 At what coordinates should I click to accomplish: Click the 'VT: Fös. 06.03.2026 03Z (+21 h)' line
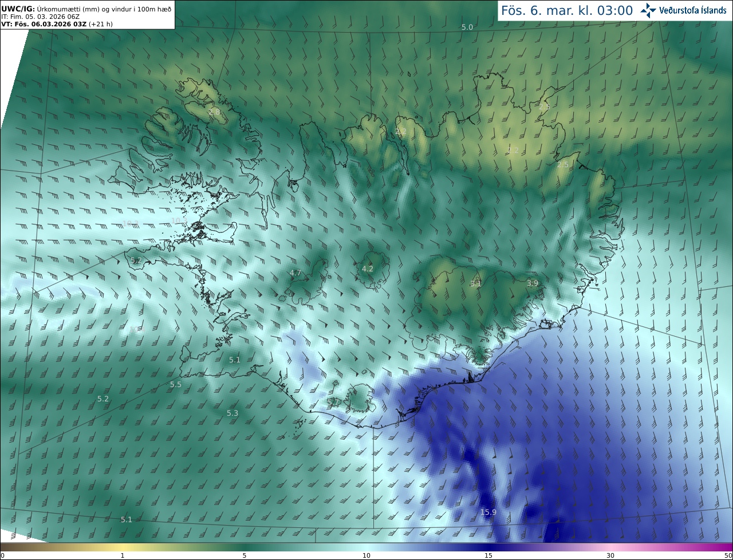tap(57, 24)
